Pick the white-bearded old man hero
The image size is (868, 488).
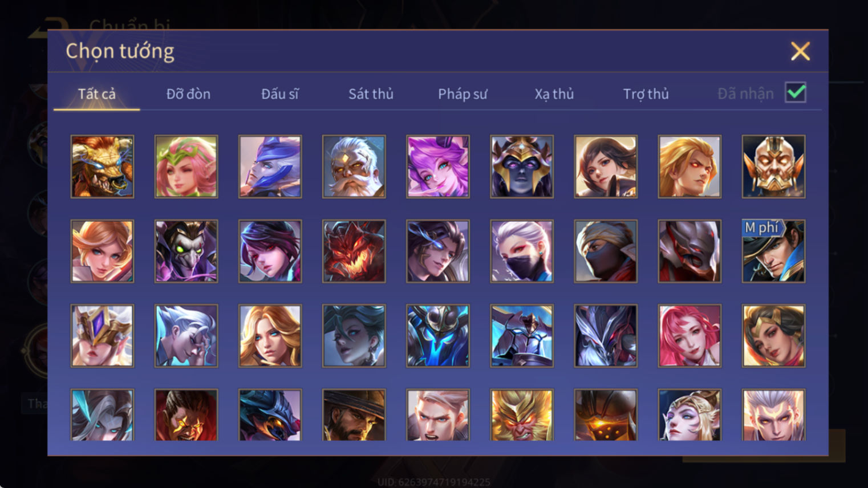354,166
